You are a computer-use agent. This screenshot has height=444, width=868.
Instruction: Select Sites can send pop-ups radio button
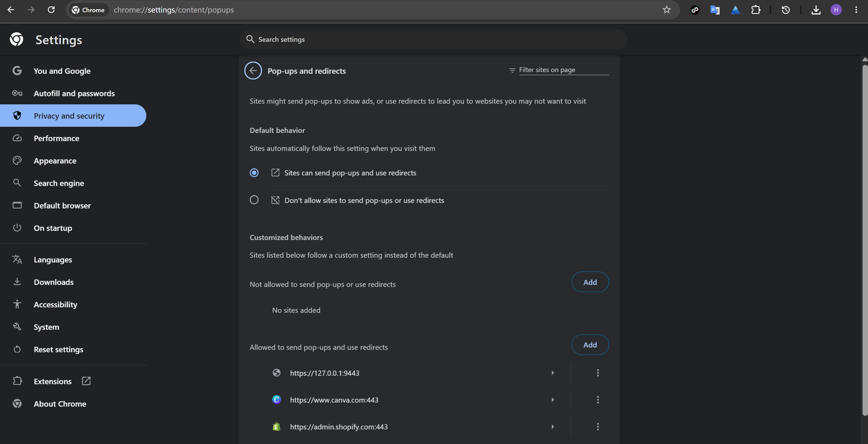tap(254, 172)
